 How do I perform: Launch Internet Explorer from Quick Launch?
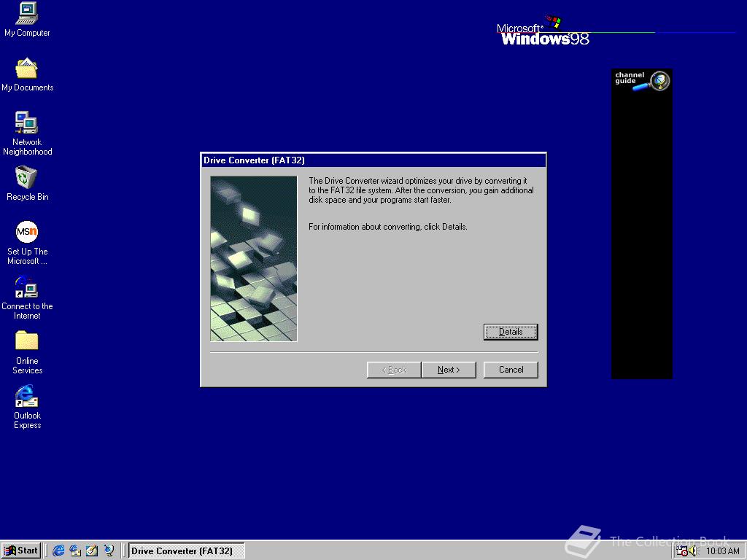pyautogui.click(x=58, y=551)
